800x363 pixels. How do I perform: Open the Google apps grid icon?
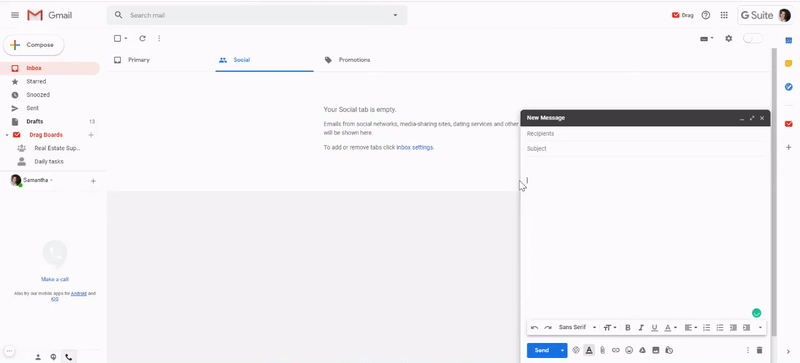point(724,15)
